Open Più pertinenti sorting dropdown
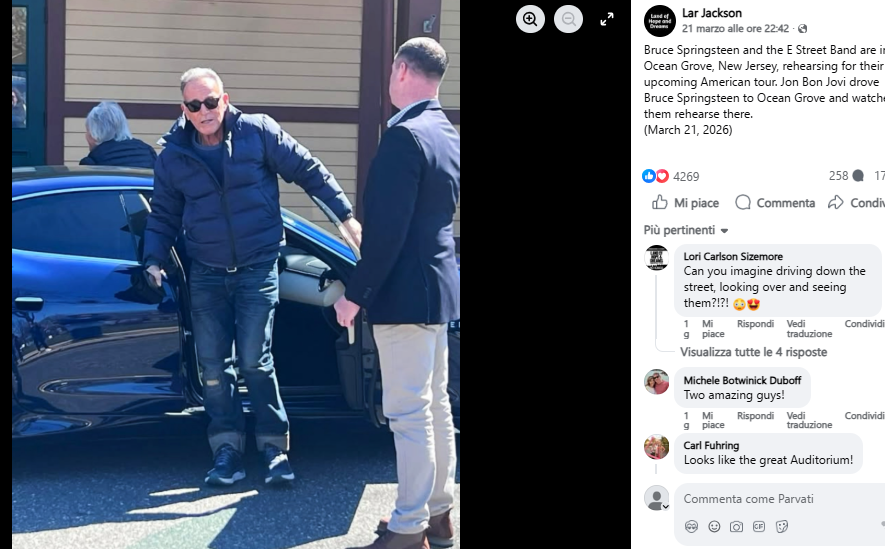Image resolution: width=885 pixels, height=549 pixels. [x=686, y=230]
